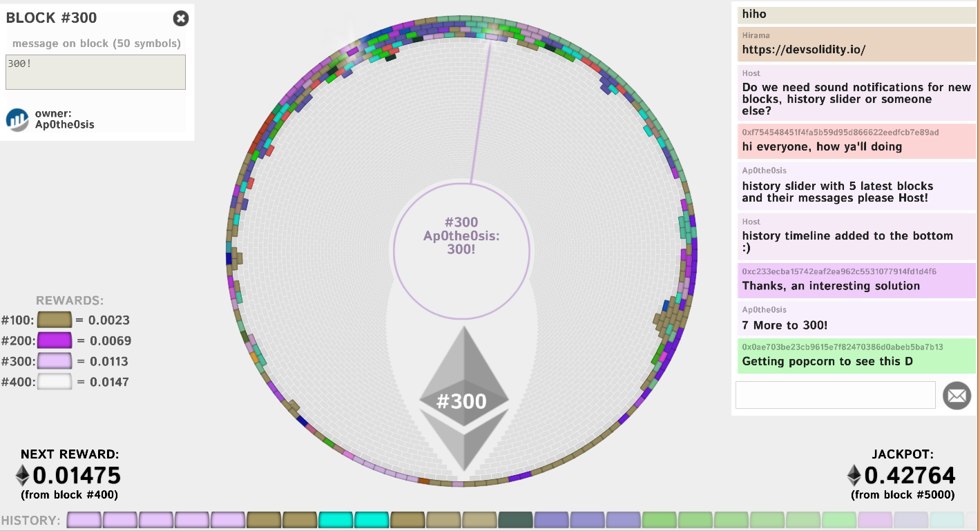The image size is (980, 531).
Task: Send chat message with the envelope button
Action: tap(957, 396)
